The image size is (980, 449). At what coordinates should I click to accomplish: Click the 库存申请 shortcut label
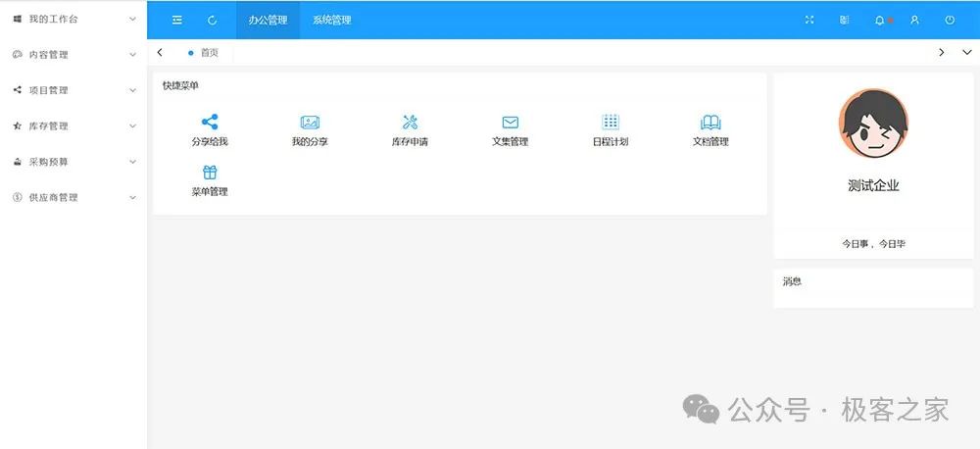coord(410,142)
